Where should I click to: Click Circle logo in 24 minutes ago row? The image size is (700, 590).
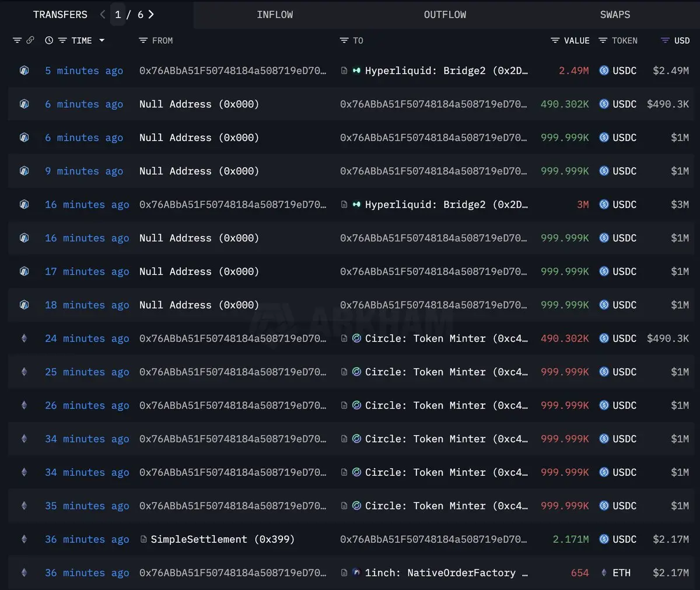356,339
